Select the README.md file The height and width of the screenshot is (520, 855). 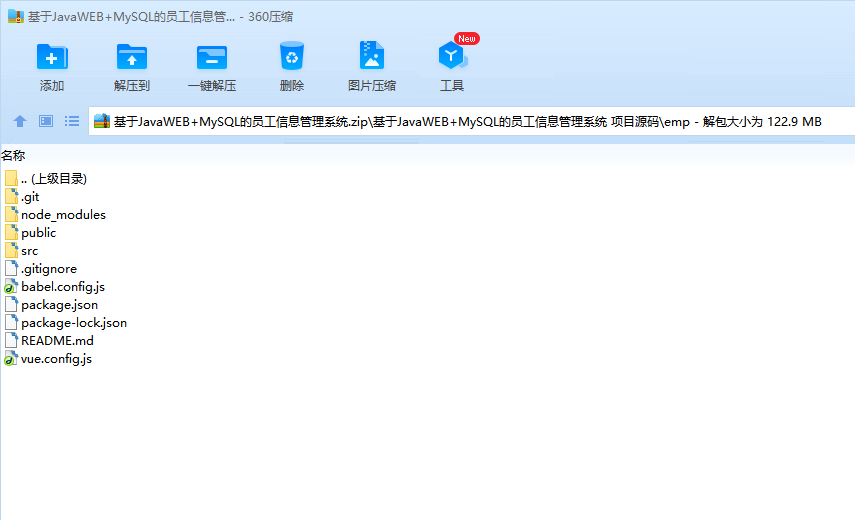pos(49,341)
